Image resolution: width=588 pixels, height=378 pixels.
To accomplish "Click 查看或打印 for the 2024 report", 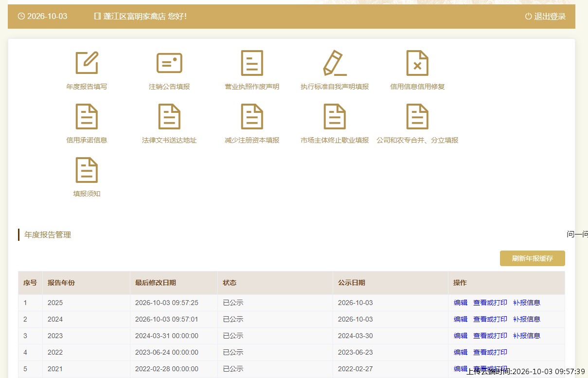I will click(490, 319).
